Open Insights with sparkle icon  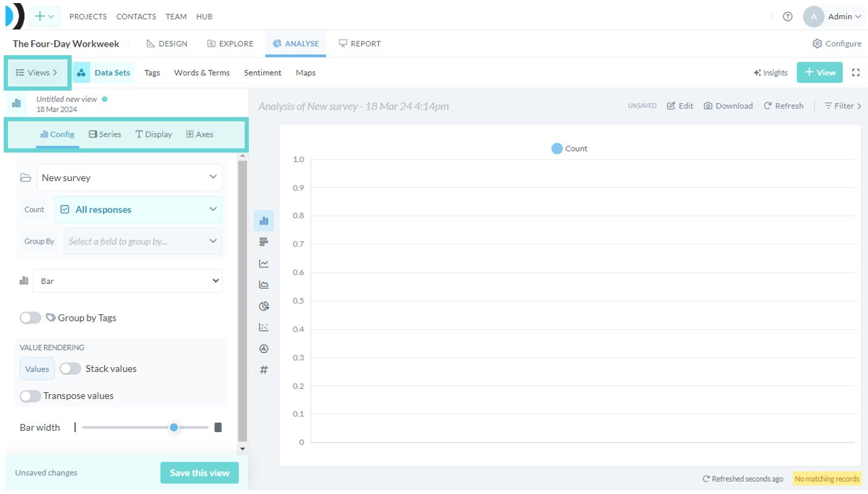(771, 72)
